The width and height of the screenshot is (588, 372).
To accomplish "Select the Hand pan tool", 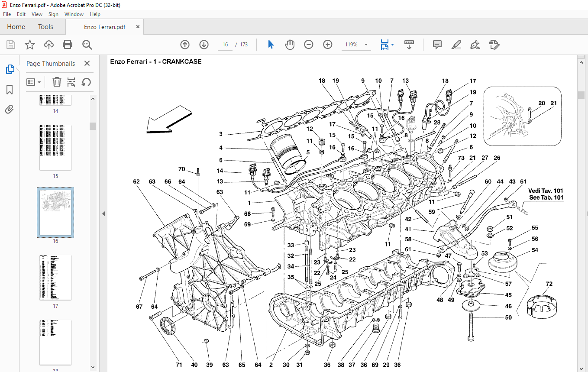I will pyautogui.click(x=289, y=45).
